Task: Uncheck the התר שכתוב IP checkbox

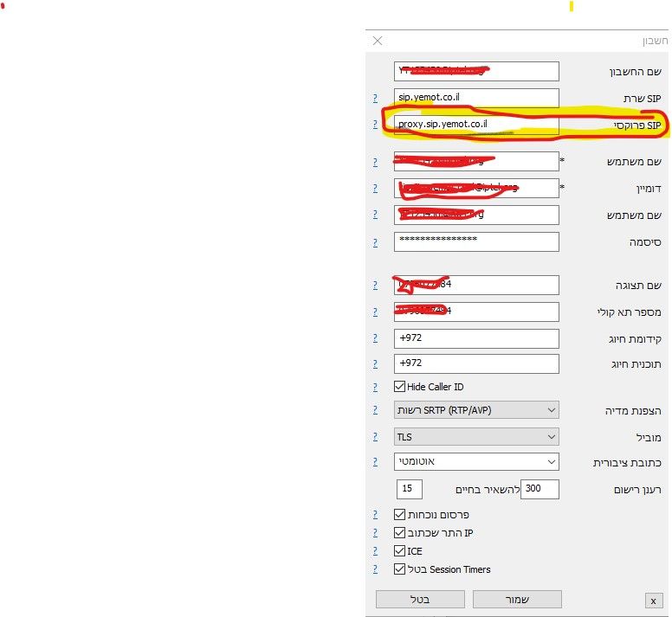Action: click(x=400, y=533)
